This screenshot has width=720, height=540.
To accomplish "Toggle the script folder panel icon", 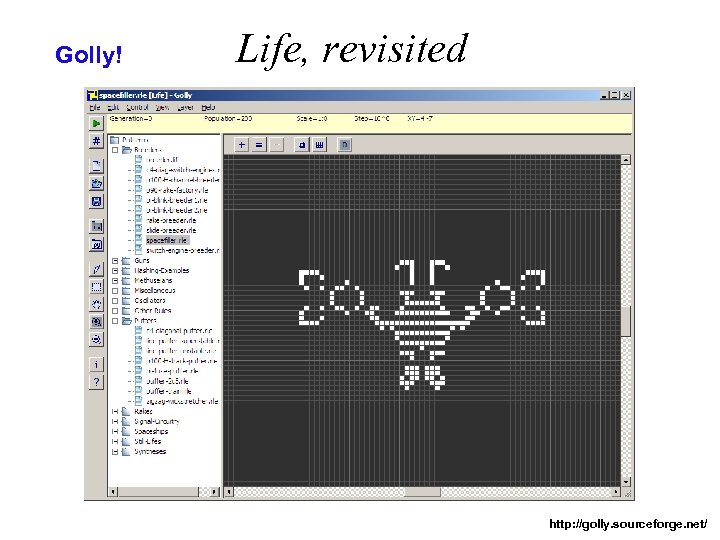I will 96,244.
